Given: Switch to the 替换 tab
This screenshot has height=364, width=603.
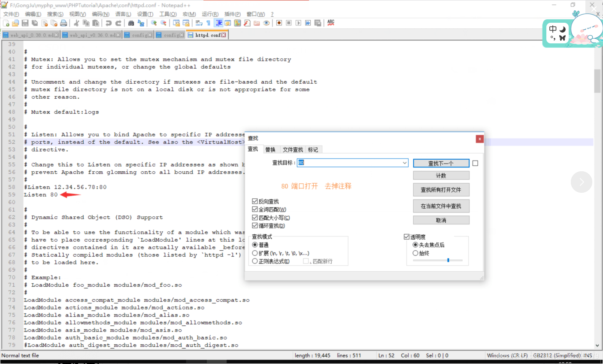Looking at the screenshot, I should tap(270, 150).
